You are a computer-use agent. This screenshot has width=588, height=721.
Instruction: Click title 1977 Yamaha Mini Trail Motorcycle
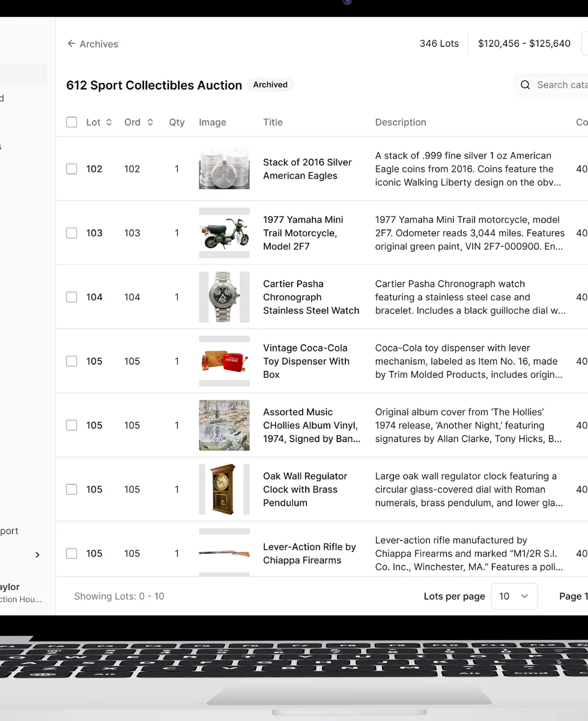pyautogui.click(x=303, y=233)
